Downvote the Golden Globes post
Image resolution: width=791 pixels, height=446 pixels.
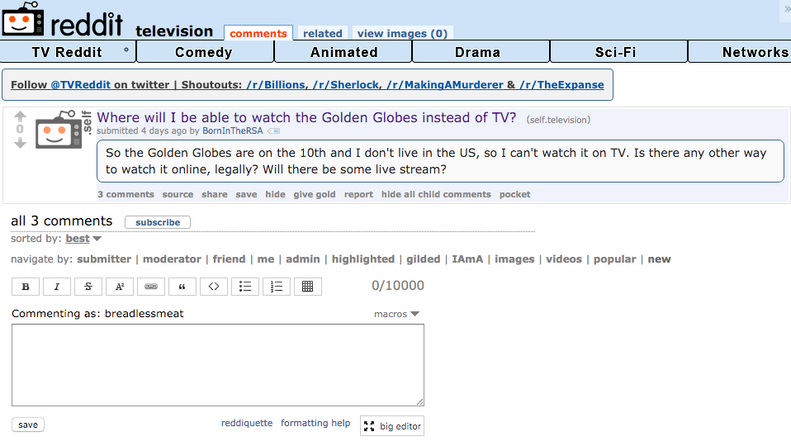20,143
